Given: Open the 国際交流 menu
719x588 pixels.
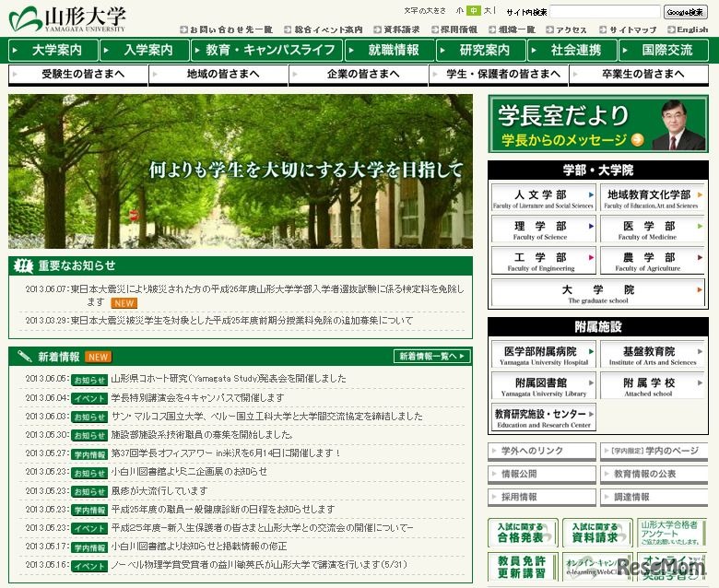Looking at the screenshot, I should coord(663,50).
